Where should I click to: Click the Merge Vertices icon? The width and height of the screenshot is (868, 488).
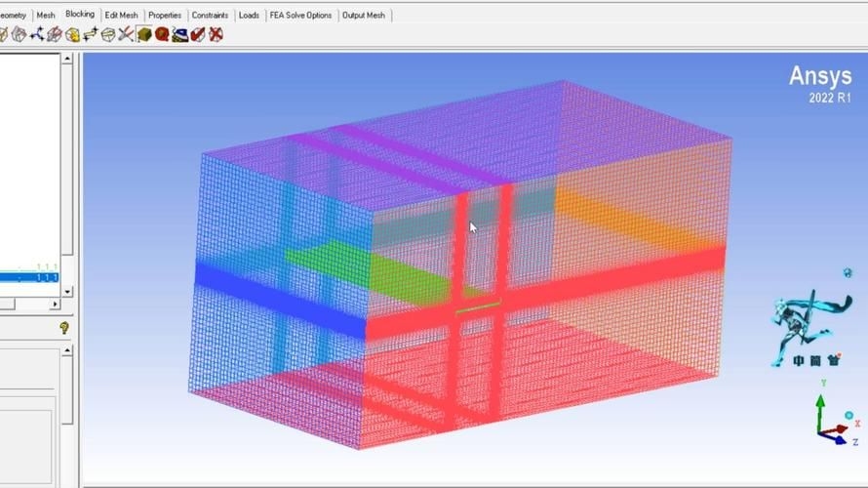click(37, 35)
